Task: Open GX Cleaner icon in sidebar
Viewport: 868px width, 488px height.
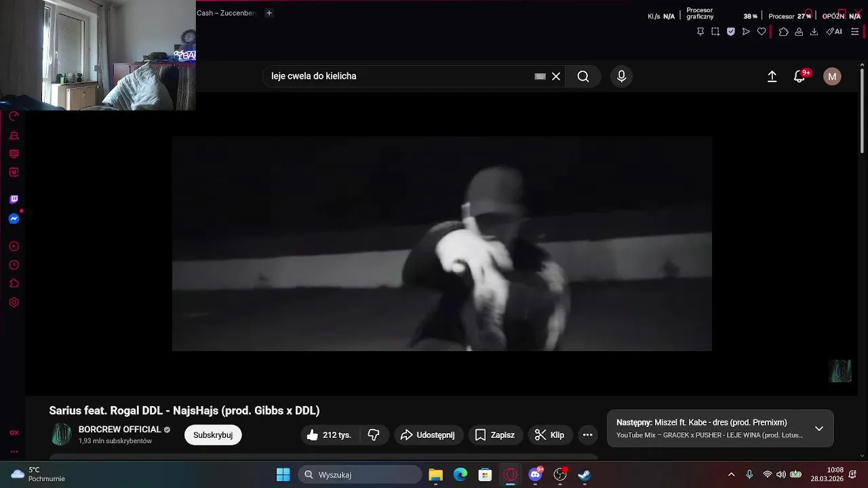Action: [14, 136]
